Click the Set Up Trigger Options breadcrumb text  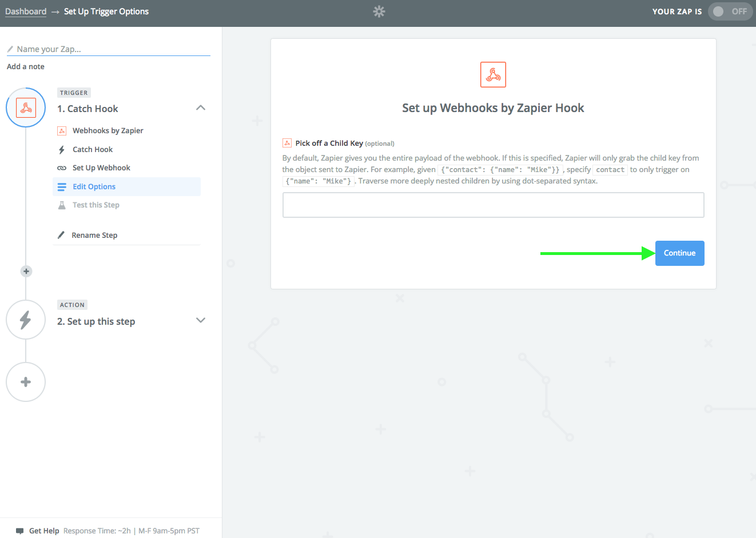point(106,11)
